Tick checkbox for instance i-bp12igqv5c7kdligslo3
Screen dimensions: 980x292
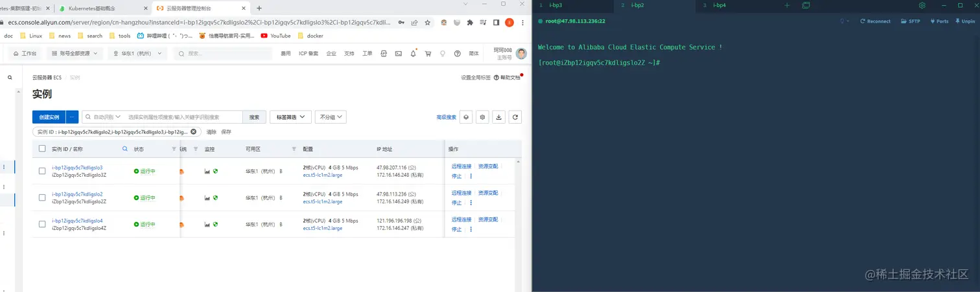(42, 172)
